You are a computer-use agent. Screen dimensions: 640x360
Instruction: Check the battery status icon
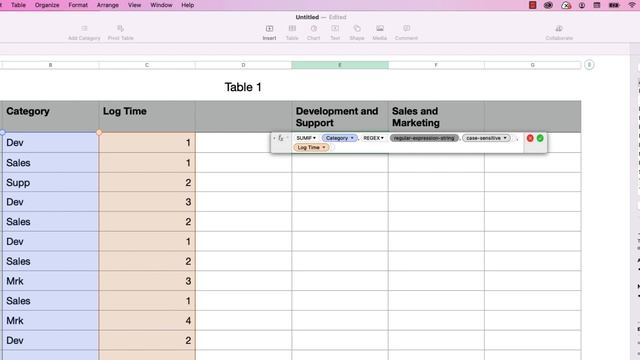coord(614,5)
